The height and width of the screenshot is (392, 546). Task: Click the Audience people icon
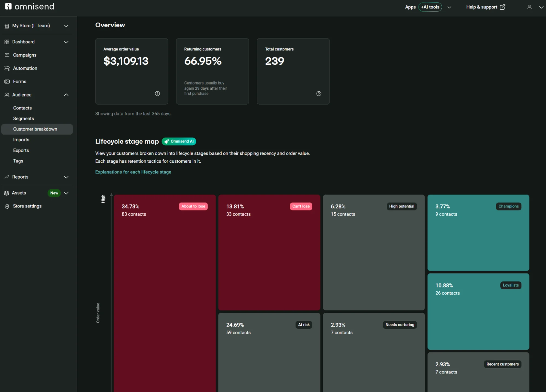[x=7, y=95]
